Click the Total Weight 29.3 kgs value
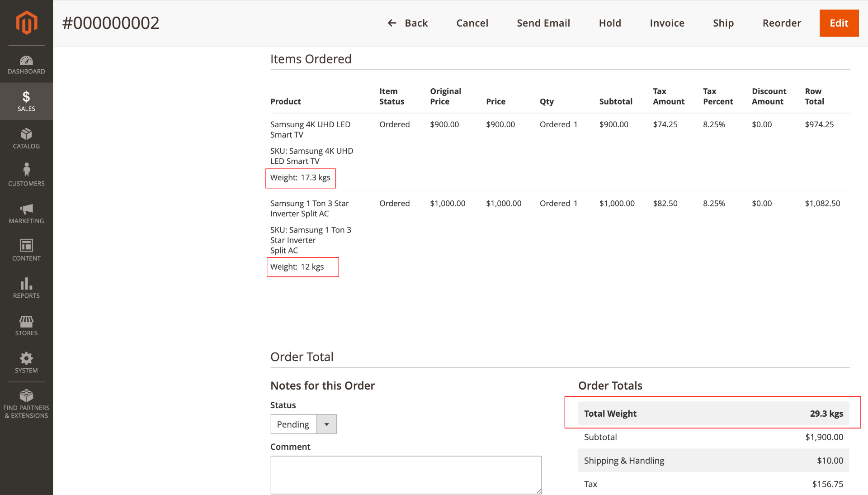Screen dimensions: 868x495 point(826,414)
